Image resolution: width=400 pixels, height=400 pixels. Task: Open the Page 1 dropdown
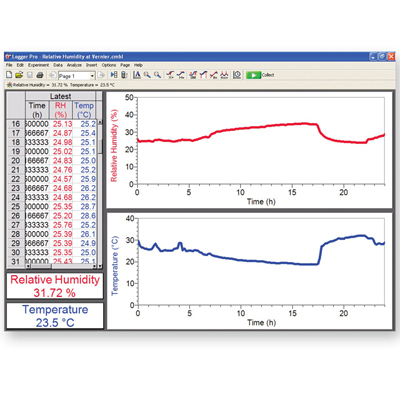(77, 76)
